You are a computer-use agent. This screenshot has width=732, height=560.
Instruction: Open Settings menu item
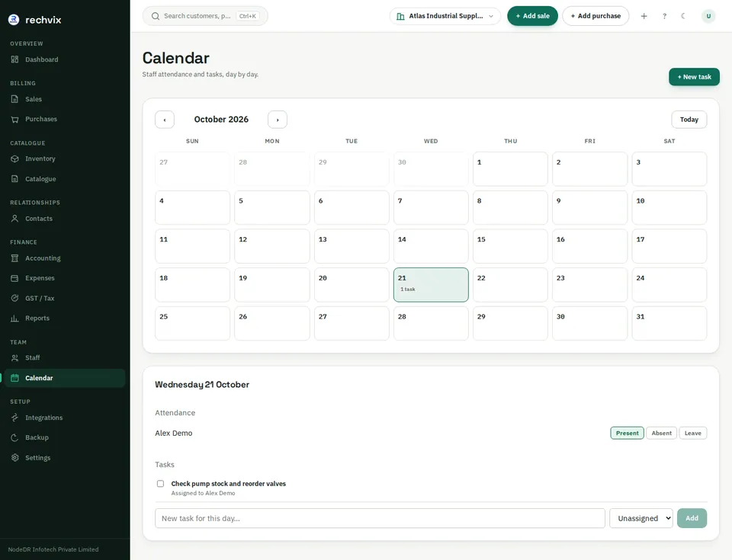coord(64,458)
